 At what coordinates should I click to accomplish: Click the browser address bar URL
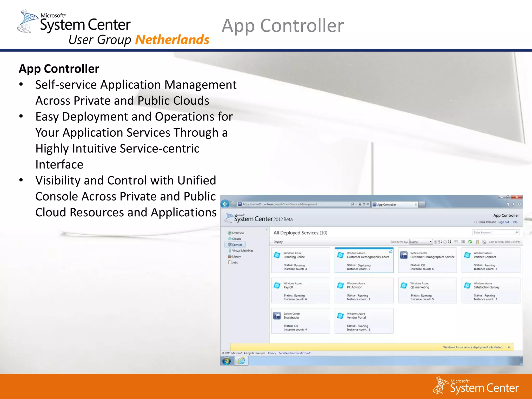click(x=280, y=204)
